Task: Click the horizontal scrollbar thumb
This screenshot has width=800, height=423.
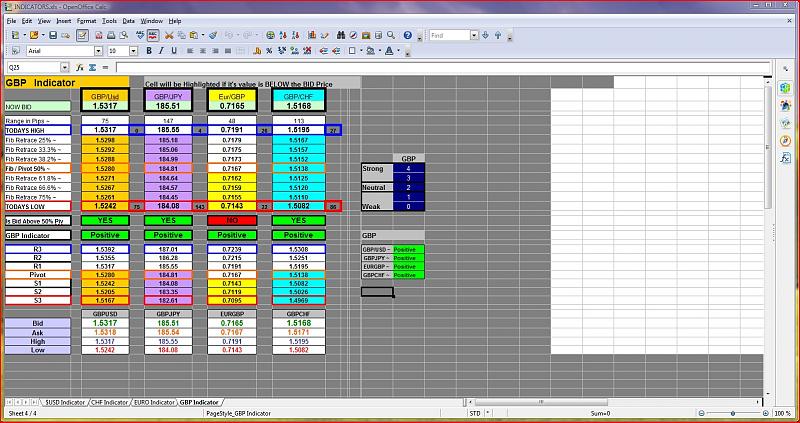Action: pyautogui.click(x=542, y=402)
